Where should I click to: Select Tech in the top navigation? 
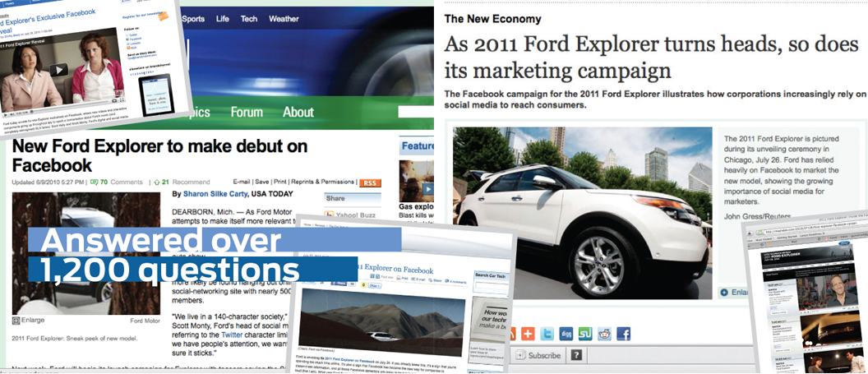click(x=249, y=19)
